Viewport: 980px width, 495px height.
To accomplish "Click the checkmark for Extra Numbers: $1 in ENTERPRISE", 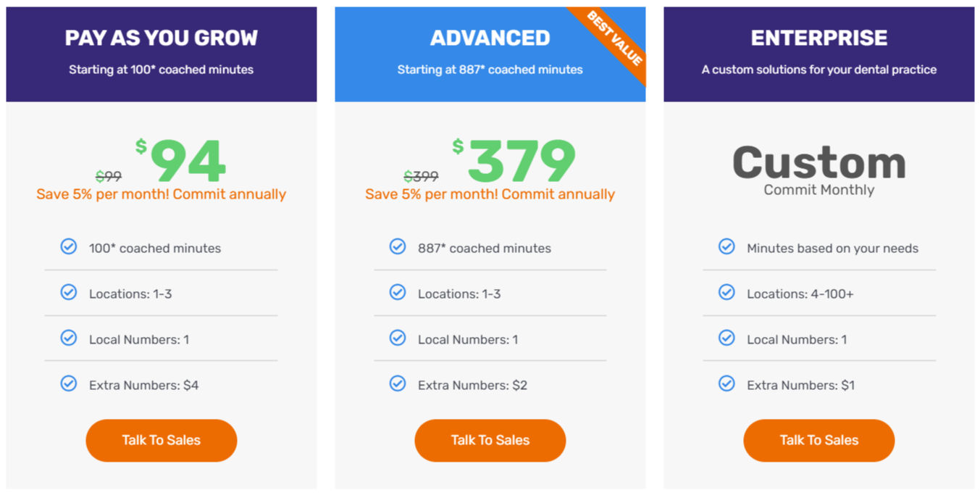I will point(726,384).
